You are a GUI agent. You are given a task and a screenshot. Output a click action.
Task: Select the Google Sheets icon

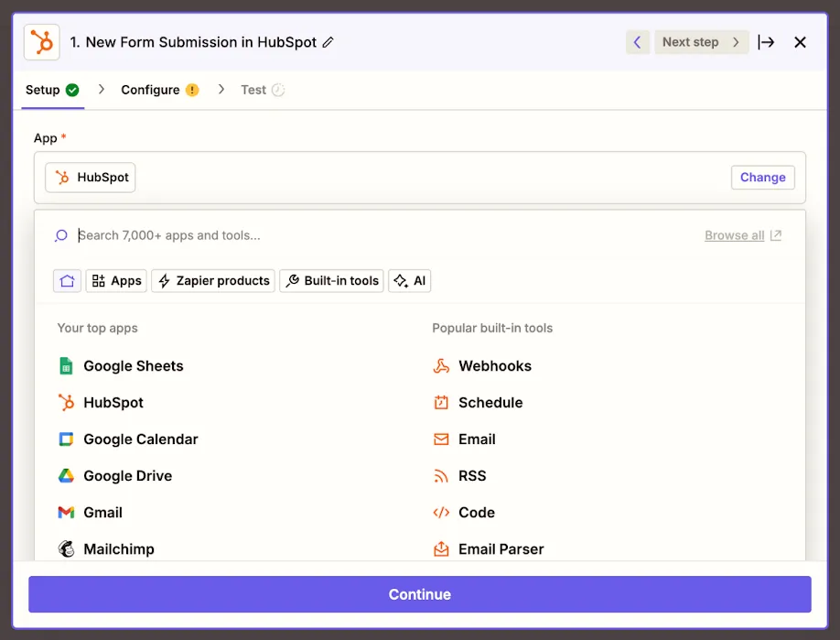click(x=66, y=366)
